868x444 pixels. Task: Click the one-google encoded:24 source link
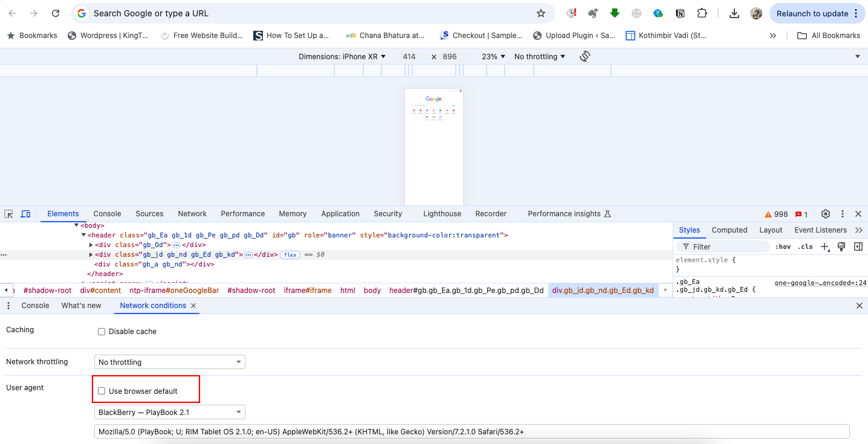pos(820,283)
